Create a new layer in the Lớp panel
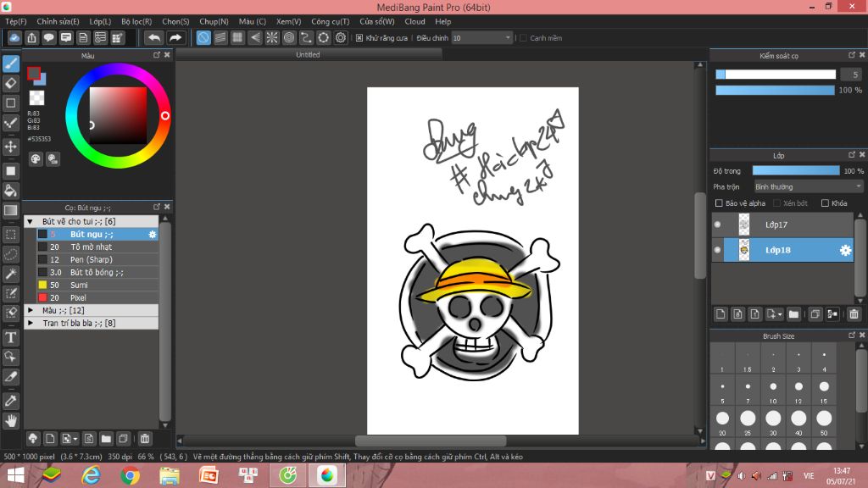868x488 pixels. tap(721, 314)
